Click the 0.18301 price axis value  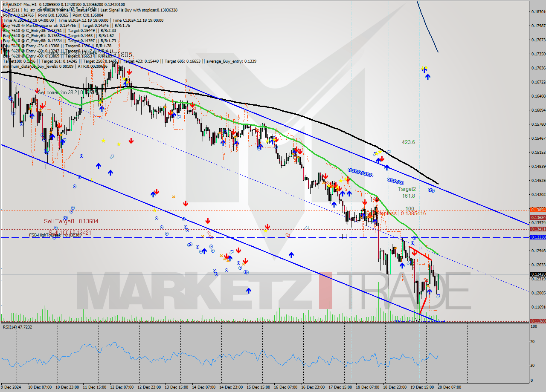click(x=538, y=12)
